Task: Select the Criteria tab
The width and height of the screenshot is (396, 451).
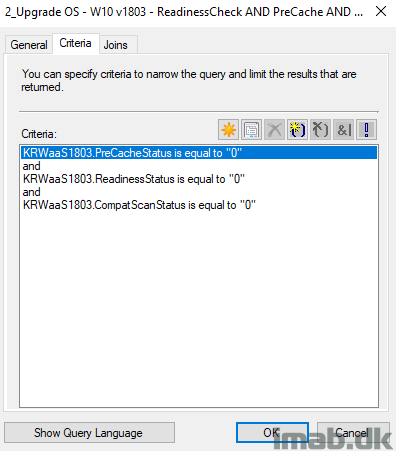Action: (x=75, y=43)
